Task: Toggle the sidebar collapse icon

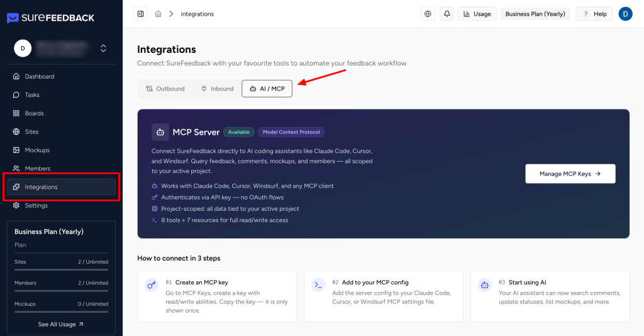Action: pyautogui.click(x=140, y=14)
